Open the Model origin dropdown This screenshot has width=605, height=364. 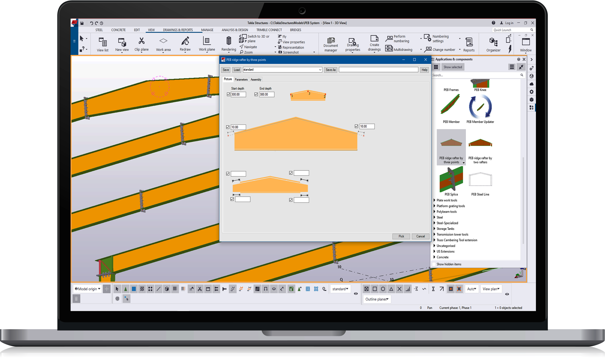pos(87,289)
